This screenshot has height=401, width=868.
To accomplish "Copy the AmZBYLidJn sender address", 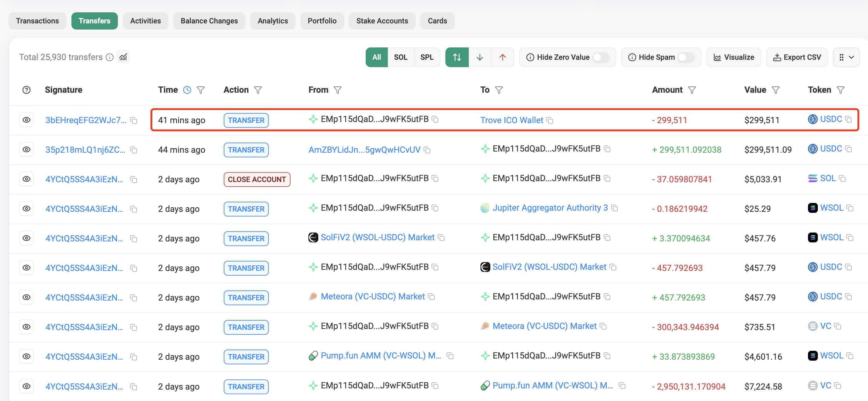I will click(427, 150).
